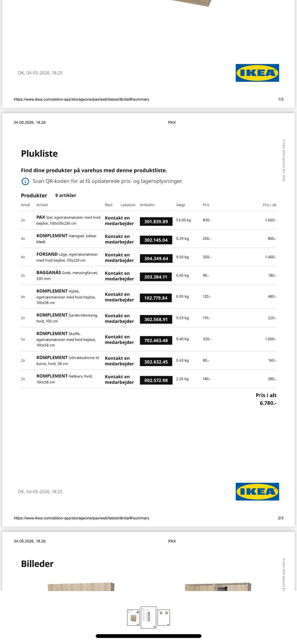
Task: Click article number 203.384.11 badge
Action: click(156, 277)
